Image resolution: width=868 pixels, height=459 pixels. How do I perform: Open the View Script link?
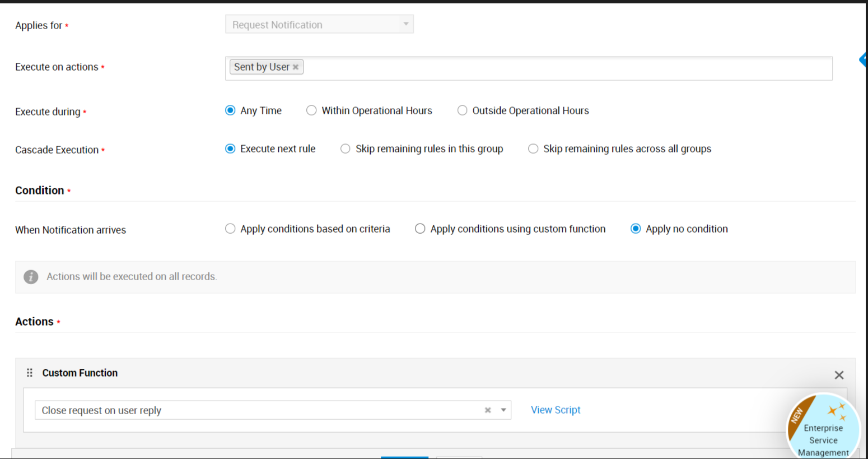(x=556, y=410)
